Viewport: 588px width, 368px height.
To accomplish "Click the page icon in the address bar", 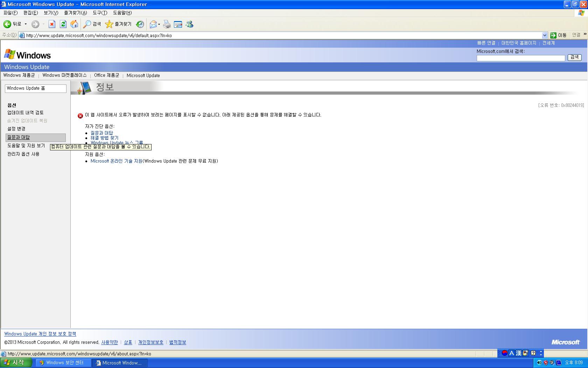I will click(22, 35).
